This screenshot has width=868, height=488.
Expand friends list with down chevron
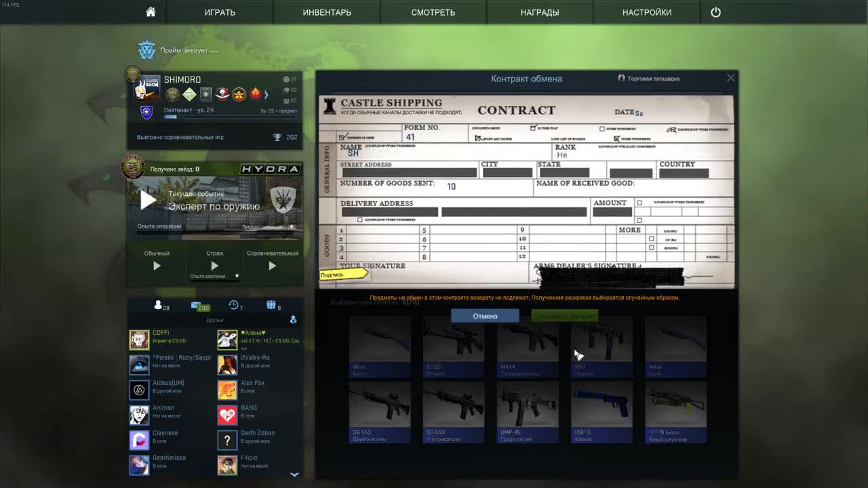[x=294, y=474]
